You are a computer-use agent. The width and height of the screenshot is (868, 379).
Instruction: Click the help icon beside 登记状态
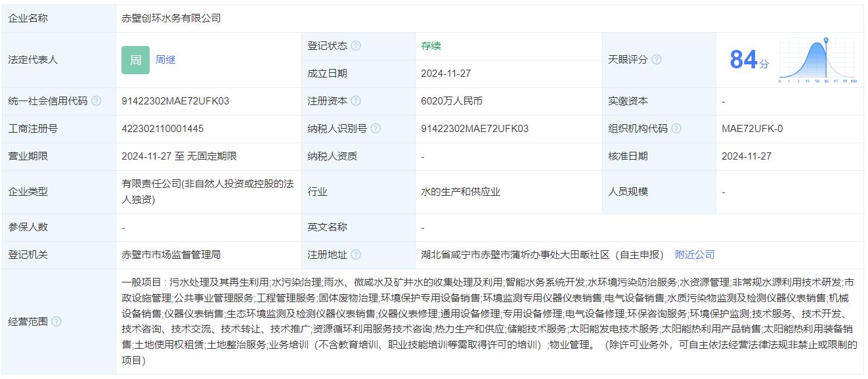(356, 46)
